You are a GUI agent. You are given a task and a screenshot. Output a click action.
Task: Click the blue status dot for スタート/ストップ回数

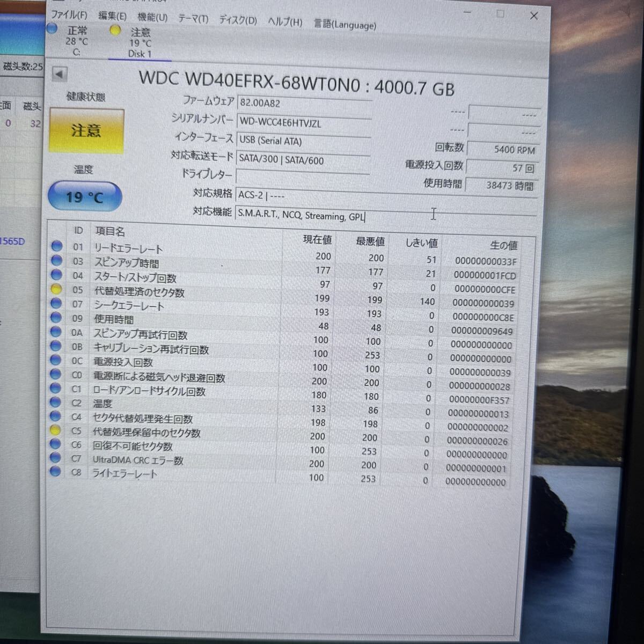56,275
